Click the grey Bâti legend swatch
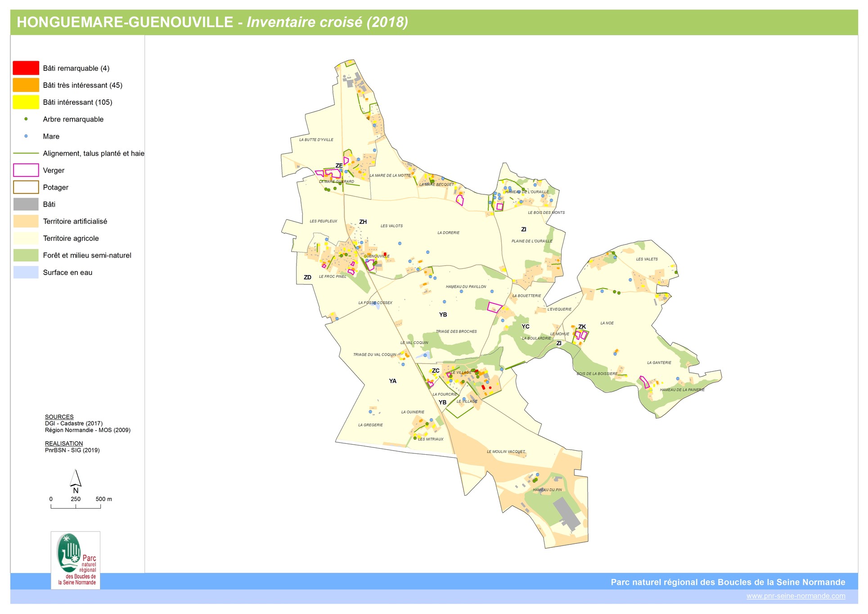 pos(26,204)
